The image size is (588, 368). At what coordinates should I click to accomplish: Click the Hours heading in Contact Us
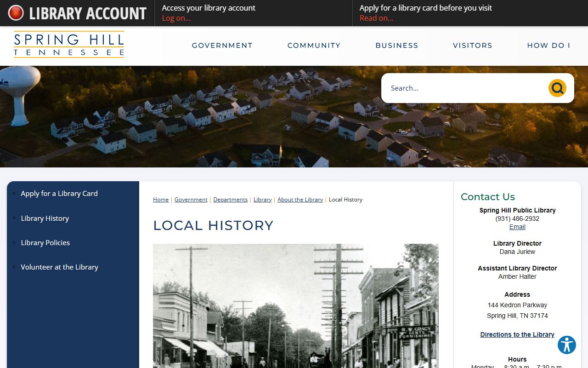[x=517, y=359]
